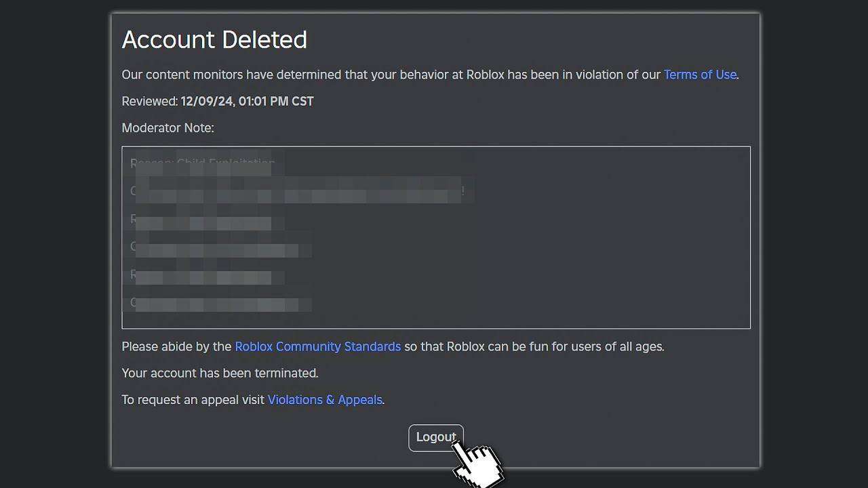Open the Terms of Use link
The image size is (868, 488).
700,75
